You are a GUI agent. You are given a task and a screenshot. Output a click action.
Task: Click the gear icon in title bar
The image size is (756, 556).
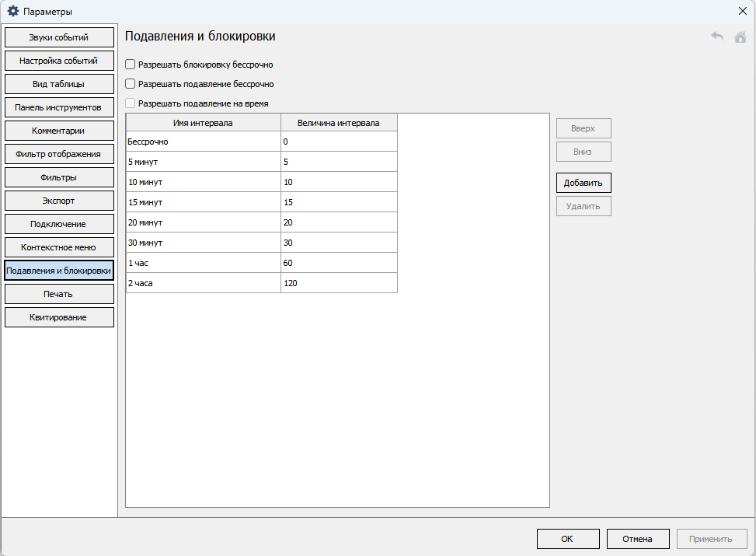click(x=13, y=11)
